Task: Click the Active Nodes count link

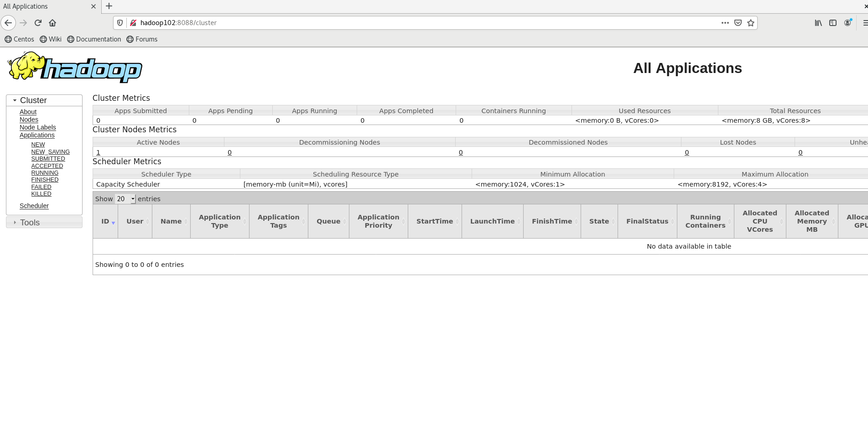Action: [98, 152]
